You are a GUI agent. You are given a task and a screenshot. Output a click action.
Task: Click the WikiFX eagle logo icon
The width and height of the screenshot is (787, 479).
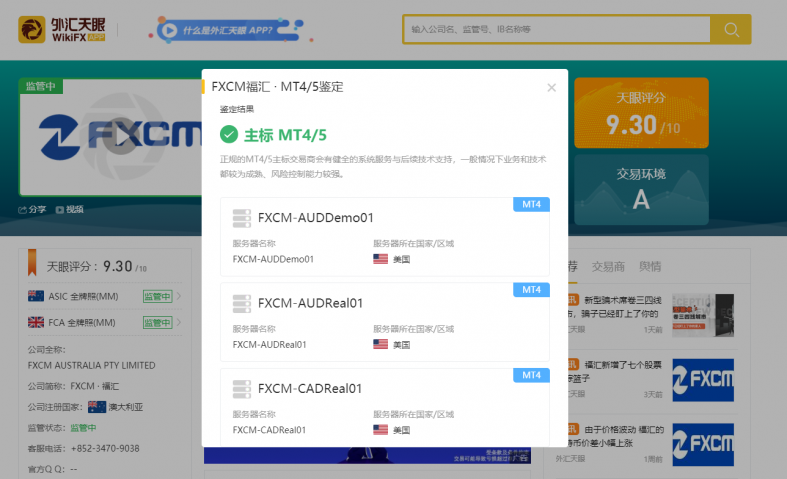(x=32, y=30)
